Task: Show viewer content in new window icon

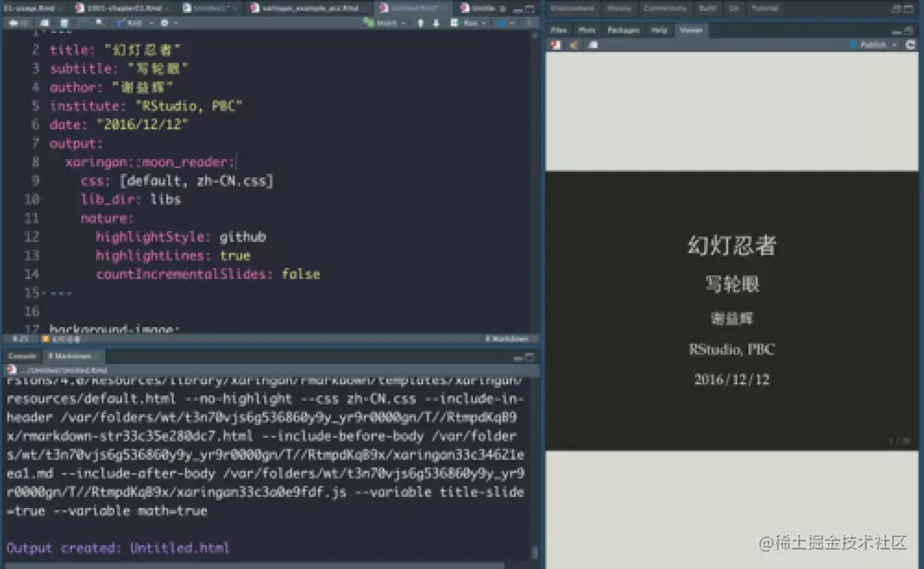Action: click(x=593, y=44)
